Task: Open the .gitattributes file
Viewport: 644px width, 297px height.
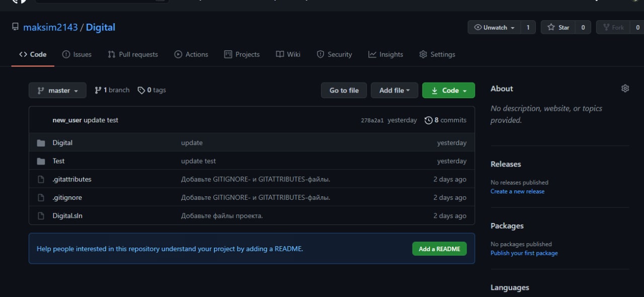Action: click(x=72, y=179)
